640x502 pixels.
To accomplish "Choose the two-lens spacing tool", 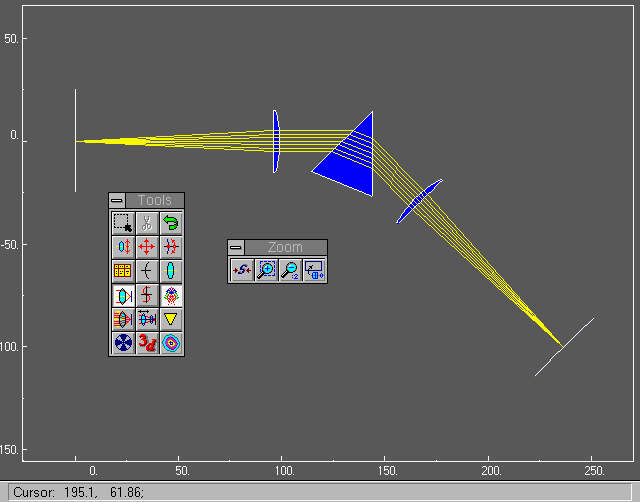I will click(x=147, y=319).
